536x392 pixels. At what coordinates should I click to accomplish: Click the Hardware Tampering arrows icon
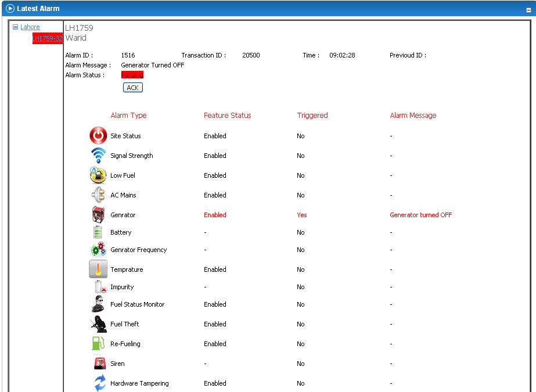coord(99,383)
